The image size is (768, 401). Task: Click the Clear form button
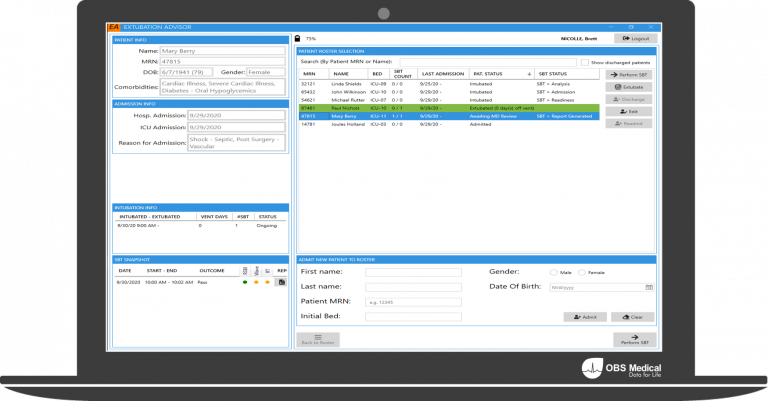point(632,317)
